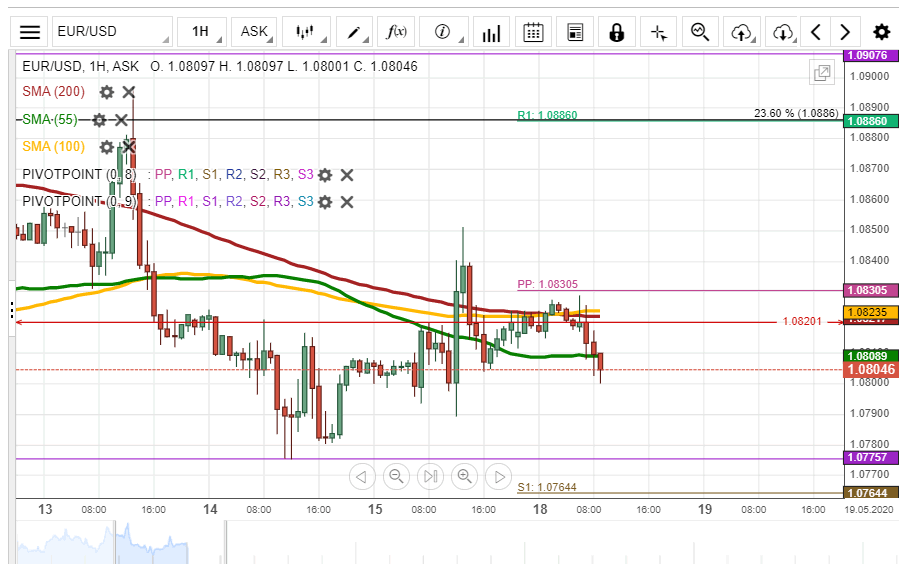Click the cloud download load icon
Viewport: 905px width, 568px height.
click(x=784, y=32)
